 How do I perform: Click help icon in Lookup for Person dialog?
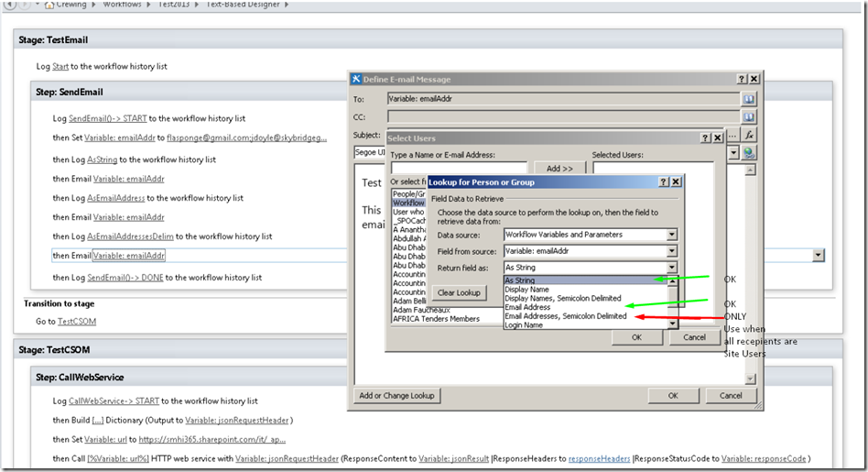[665, 181]
